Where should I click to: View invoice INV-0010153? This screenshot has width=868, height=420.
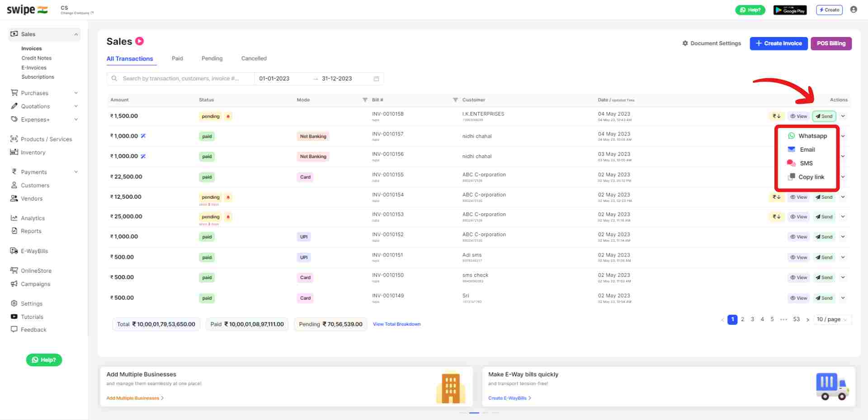tap(799, 217)
